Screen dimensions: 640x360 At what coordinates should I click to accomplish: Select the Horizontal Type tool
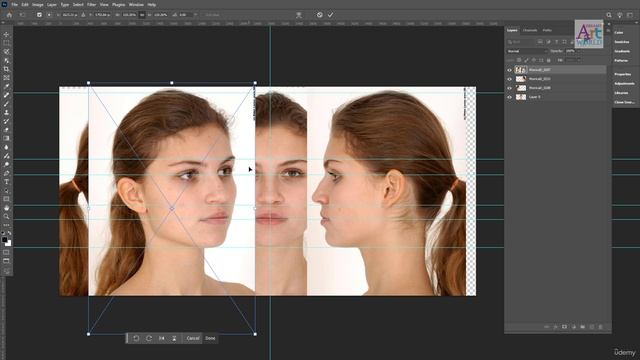tap(6, 182)
